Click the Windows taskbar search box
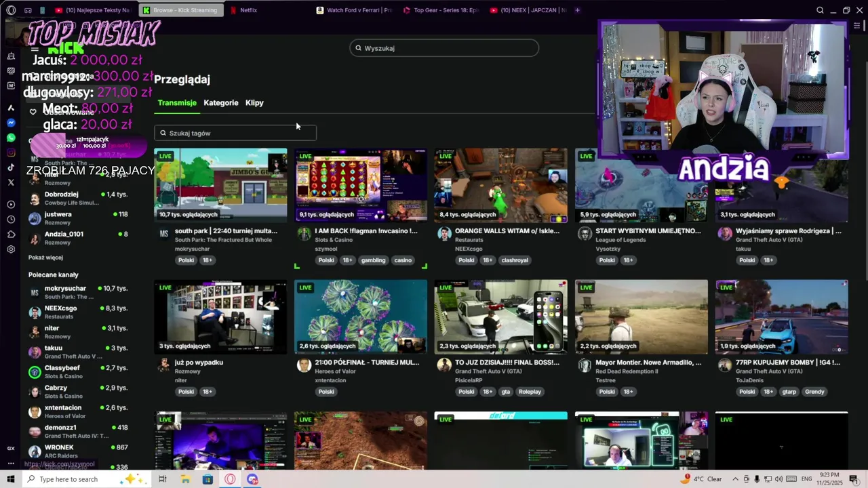Screen dimensions: 868x488 [x=88, y=479]
